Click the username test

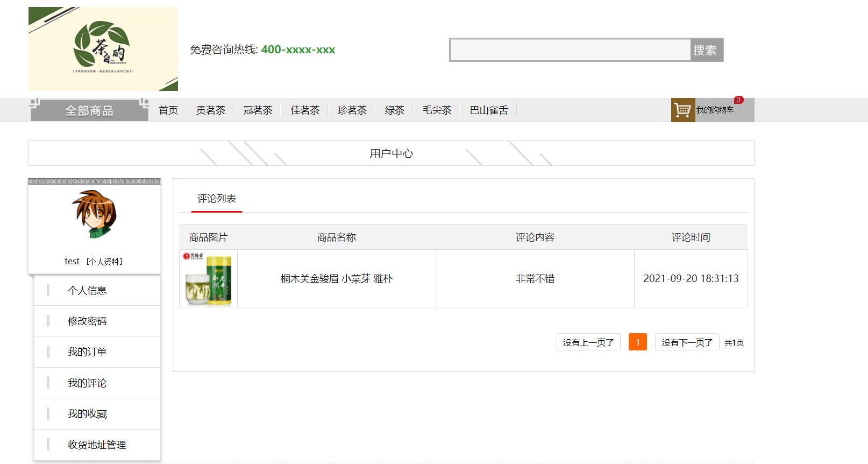[x=72, y=261]
